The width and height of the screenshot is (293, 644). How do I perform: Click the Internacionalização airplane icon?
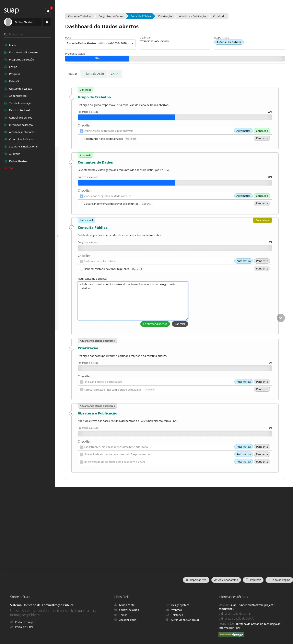point(6,125)
